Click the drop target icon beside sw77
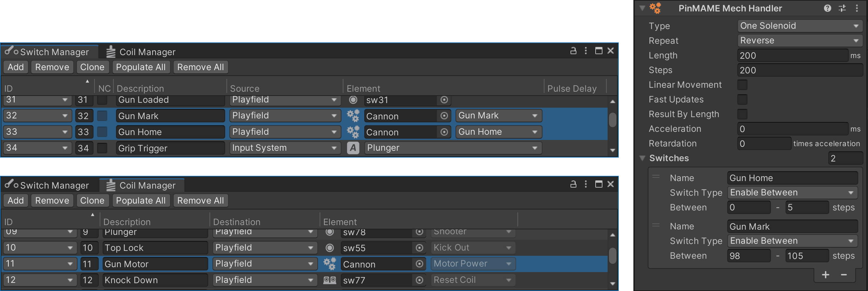The image size is (868, 291). click(x=329, y=280)
